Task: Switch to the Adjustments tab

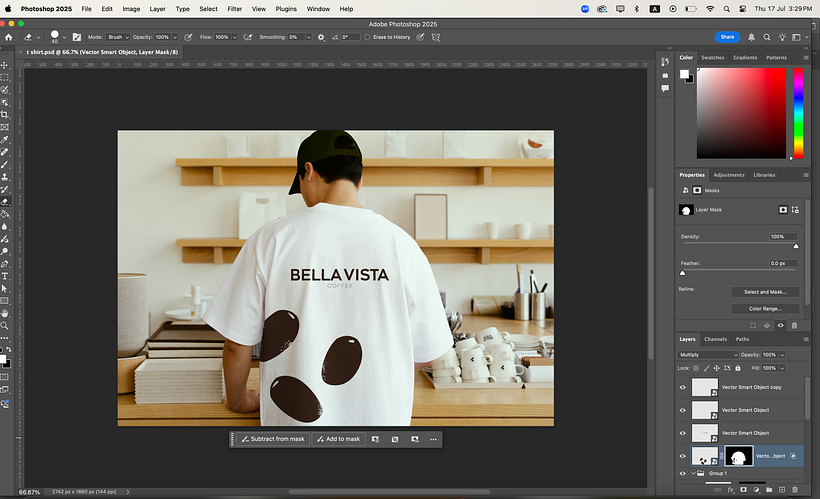Action: point(728,175)
